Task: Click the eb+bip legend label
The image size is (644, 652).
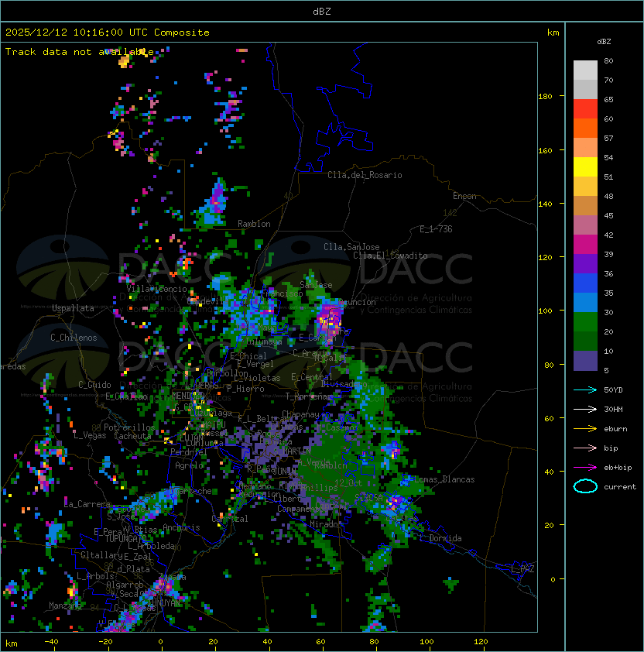Action: click(x=618, y=468)
